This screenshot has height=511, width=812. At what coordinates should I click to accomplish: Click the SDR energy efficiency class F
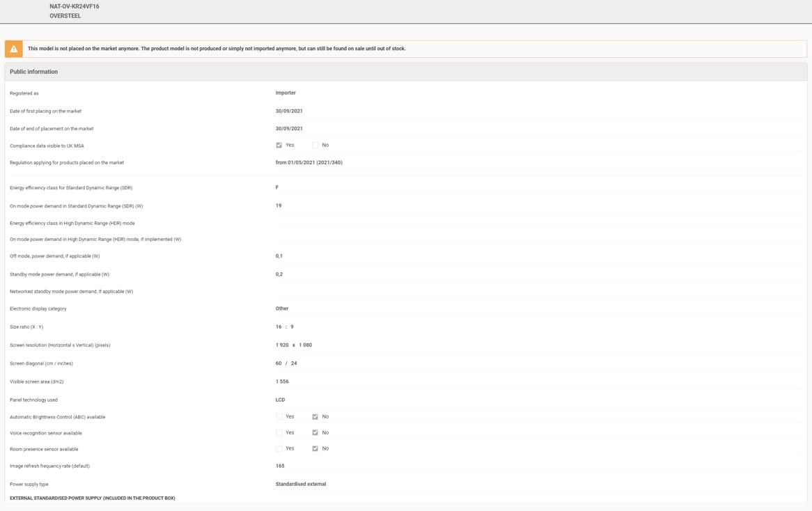coord(277,187)
